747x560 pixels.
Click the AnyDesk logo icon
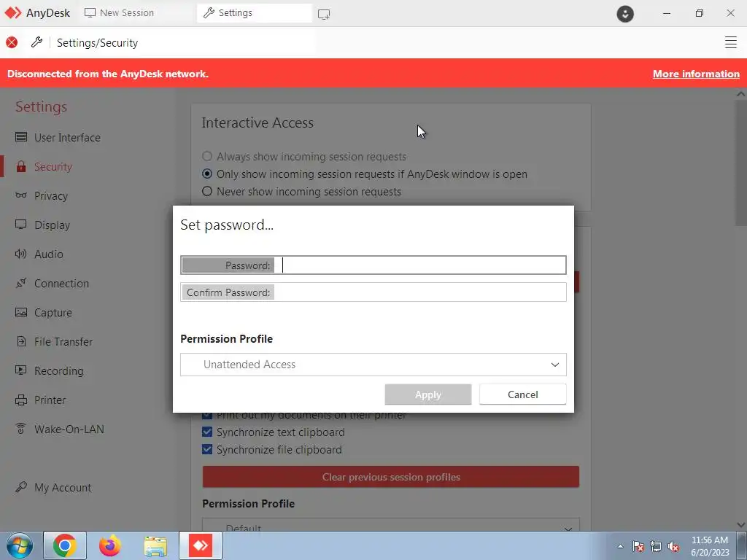(x=13, y=13)
